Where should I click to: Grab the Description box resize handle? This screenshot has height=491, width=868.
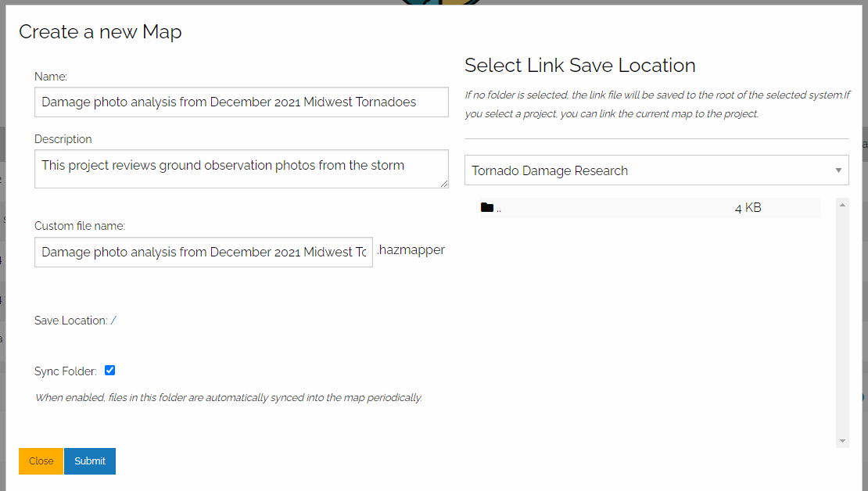click(443, 183)
